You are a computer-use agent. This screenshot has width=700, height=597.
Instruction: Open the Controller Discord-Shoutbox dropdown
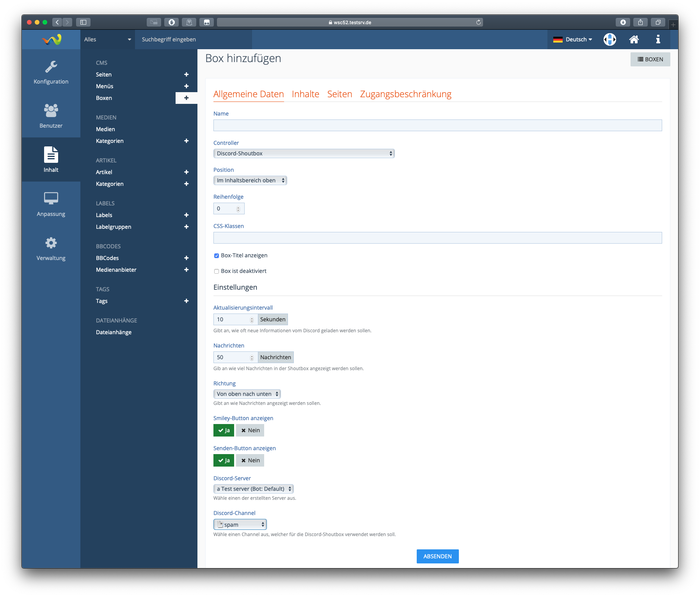304,153
